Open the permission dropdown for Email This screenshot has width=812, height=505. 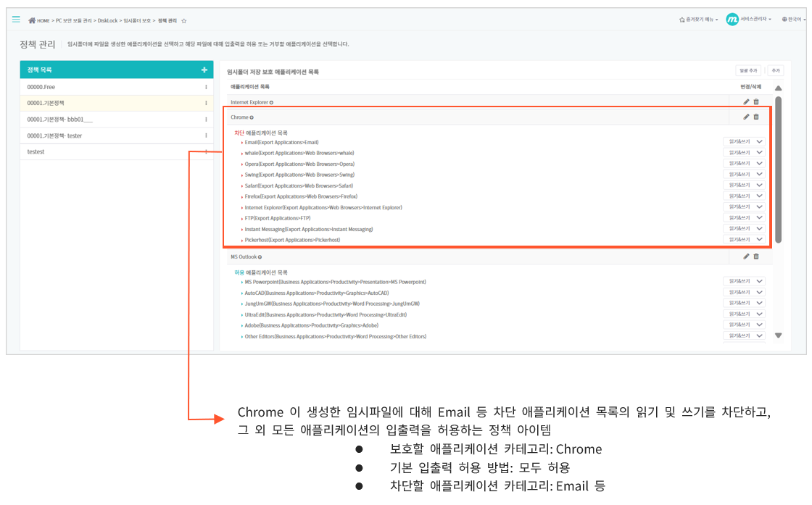click(x=744, y=141)
